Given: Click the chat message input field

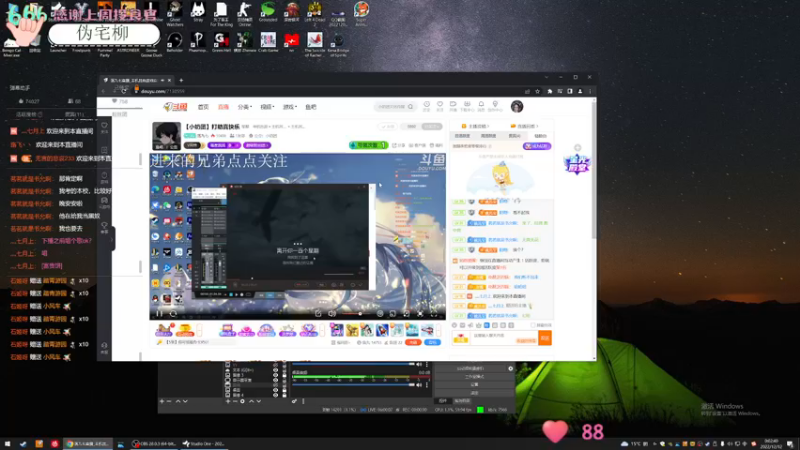Looking at the screenshot, I should [503, 337].
